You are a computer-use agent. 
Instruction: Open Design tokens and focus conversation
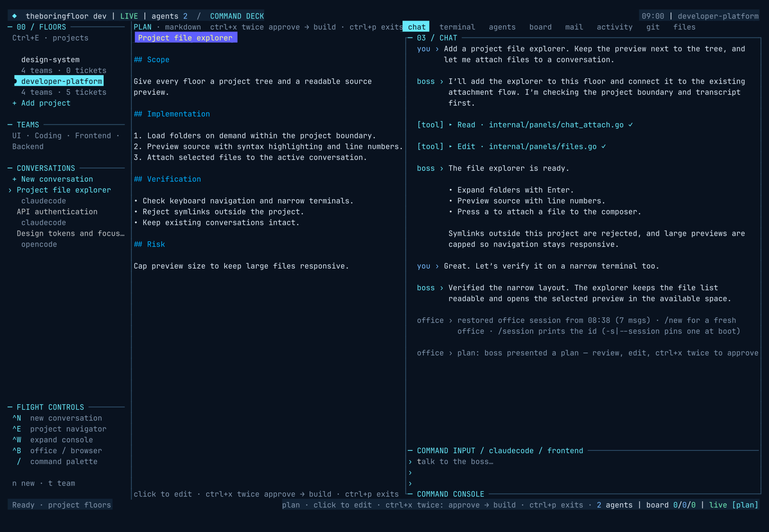point(70,233)
